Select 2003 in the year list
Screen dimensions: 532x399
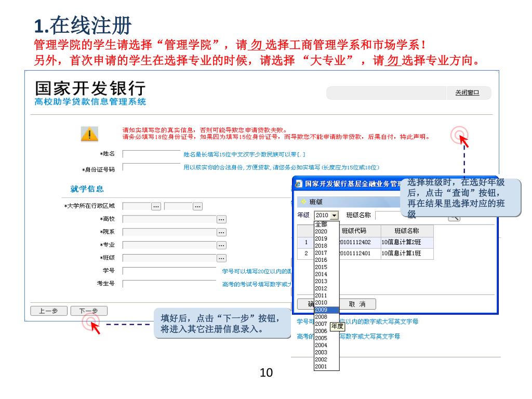pos(326,353)
